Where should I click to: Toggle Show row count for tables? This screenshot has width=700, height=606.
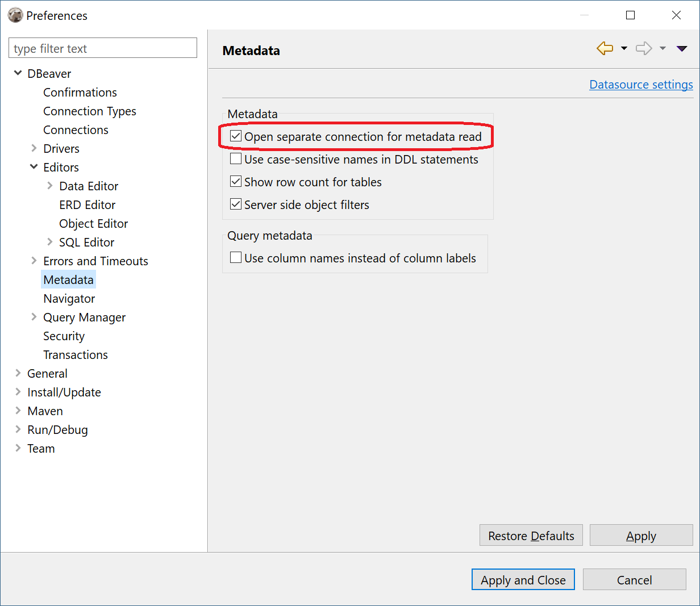pyautogui.click(x=236, y=182)
